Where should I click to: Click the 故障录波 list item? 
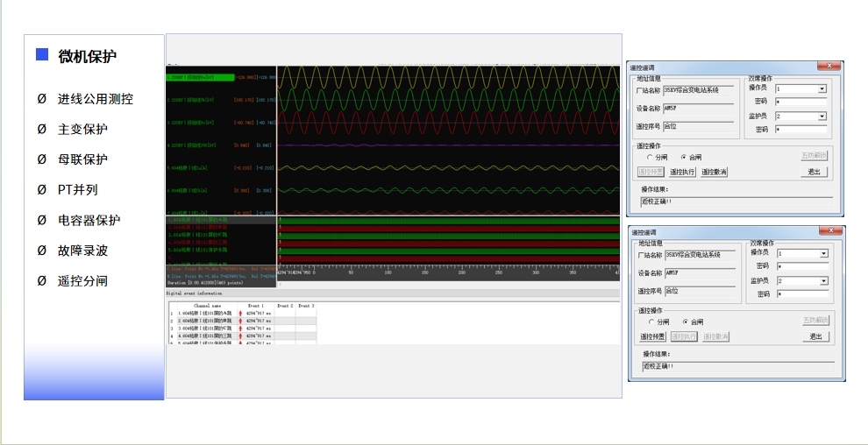pyautogui.click(x=82, y=251)
